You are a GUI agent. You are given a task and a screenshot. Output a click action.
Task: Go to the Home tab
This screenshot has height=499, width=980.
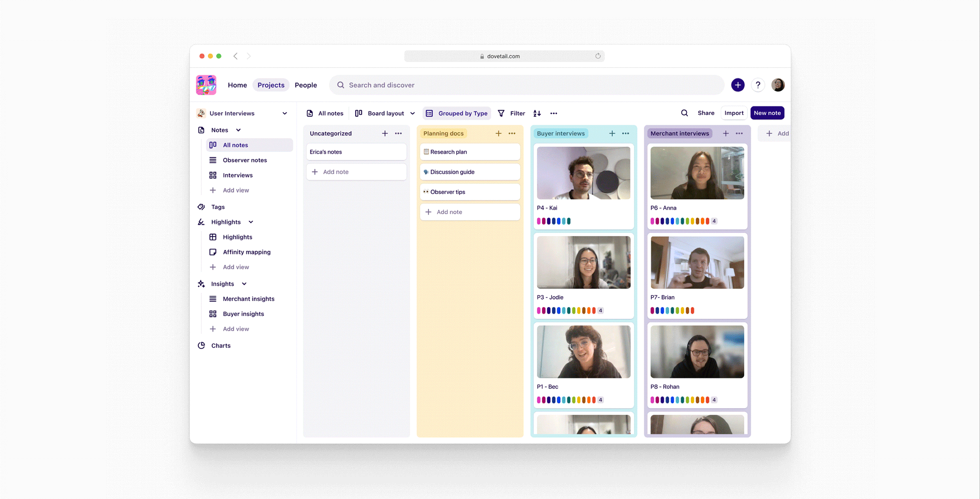(237, 85)
